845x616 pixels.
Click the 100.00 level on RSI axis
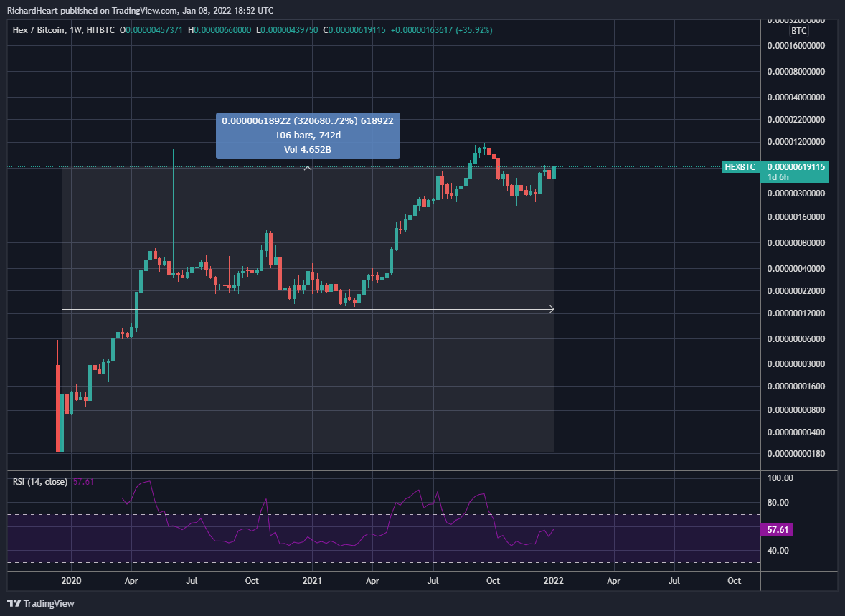780,478
